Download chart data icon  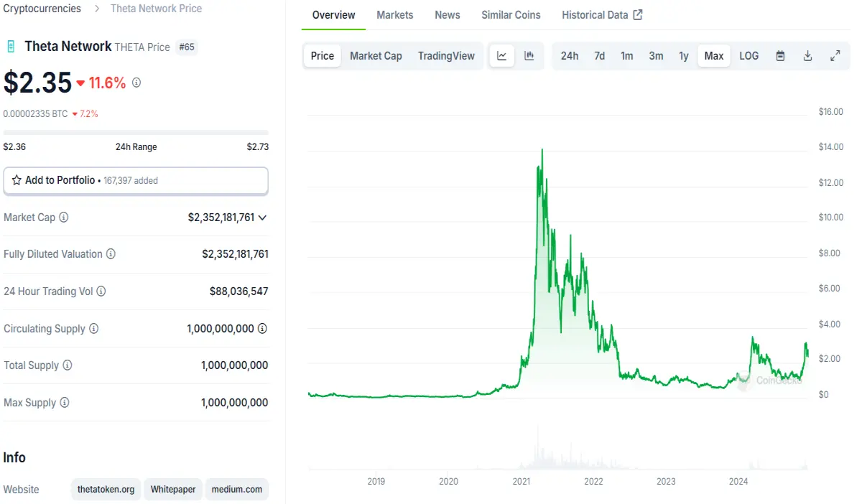point(807,56)
